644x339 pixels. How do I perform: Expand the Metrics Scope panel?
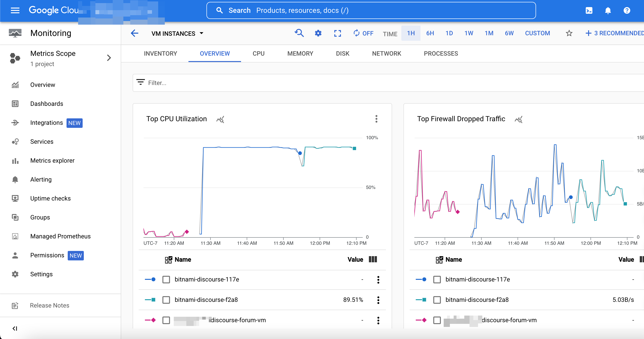tap(109, 58)
